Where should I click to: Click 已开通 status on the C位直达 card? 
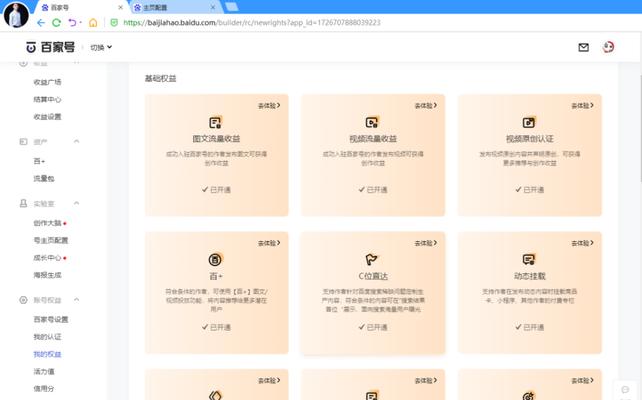click(373, 327)
